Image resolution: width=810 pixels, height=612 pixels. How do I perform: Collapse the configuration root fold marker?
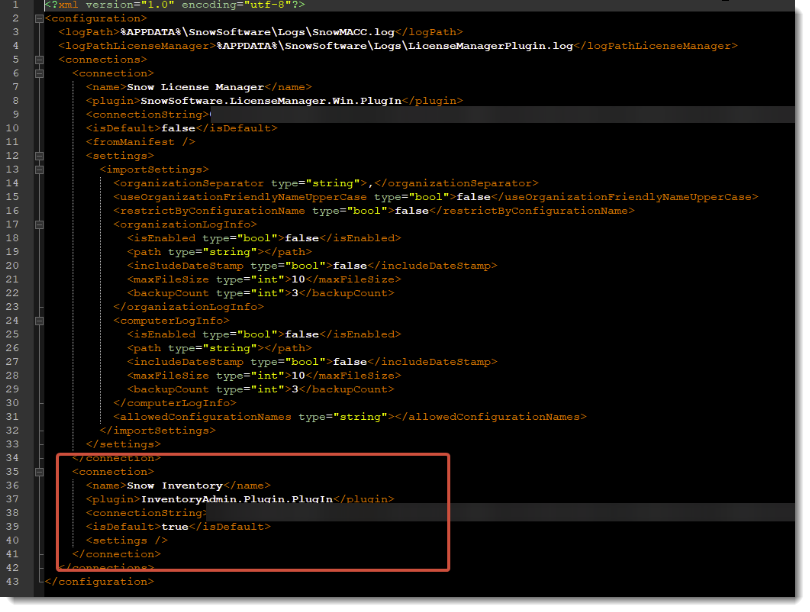coord(39,19)
